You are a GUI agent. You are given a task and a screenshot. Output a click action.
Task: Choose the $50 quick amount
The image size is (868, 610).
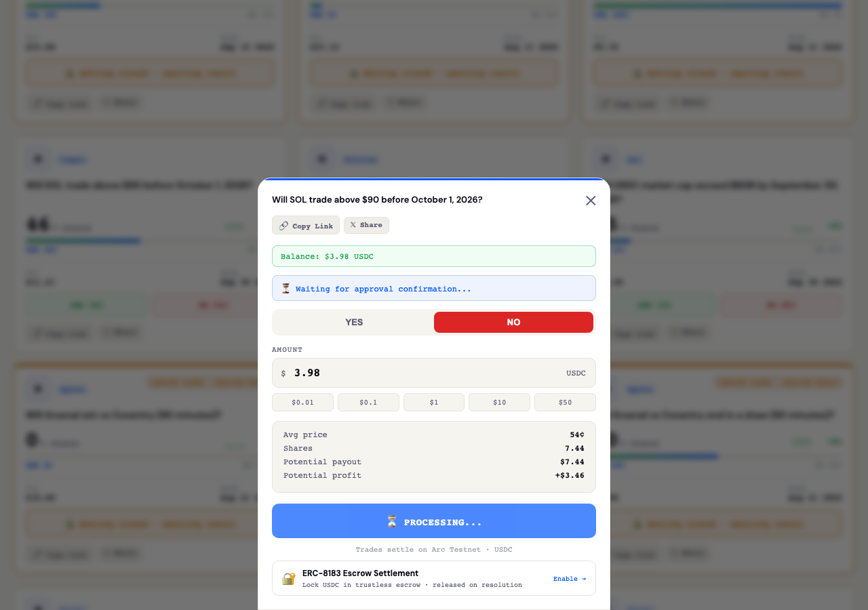pyautogui.click(x=565, y=402)
